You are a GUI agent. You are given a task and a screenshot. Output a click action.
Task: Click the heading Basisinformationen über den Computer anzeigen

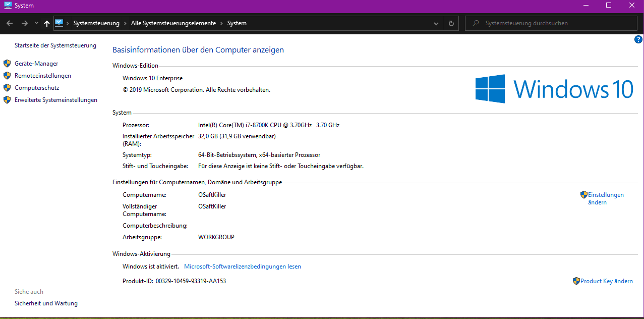[198, 50]
